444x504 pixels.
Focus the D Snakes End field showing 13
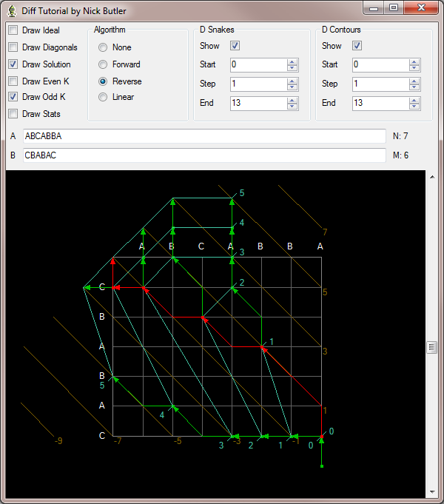258,104
